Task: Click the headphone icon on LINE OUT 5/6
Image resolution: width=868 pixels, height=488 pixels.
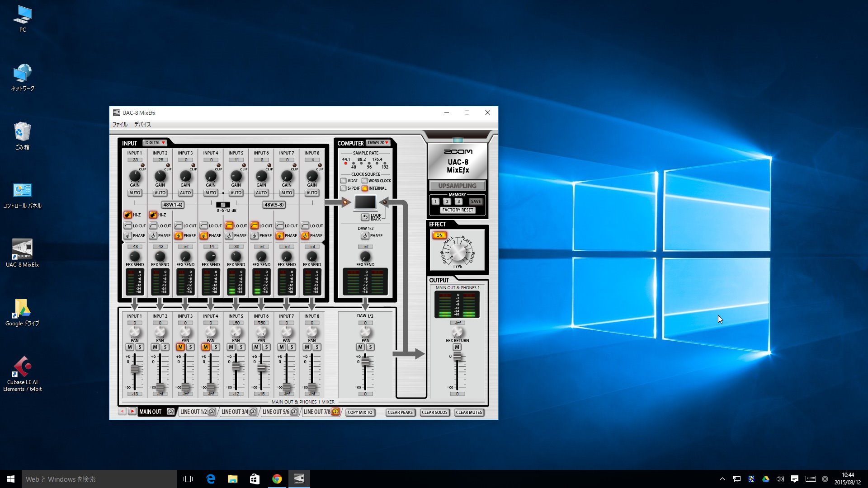Action: point(294,412)
